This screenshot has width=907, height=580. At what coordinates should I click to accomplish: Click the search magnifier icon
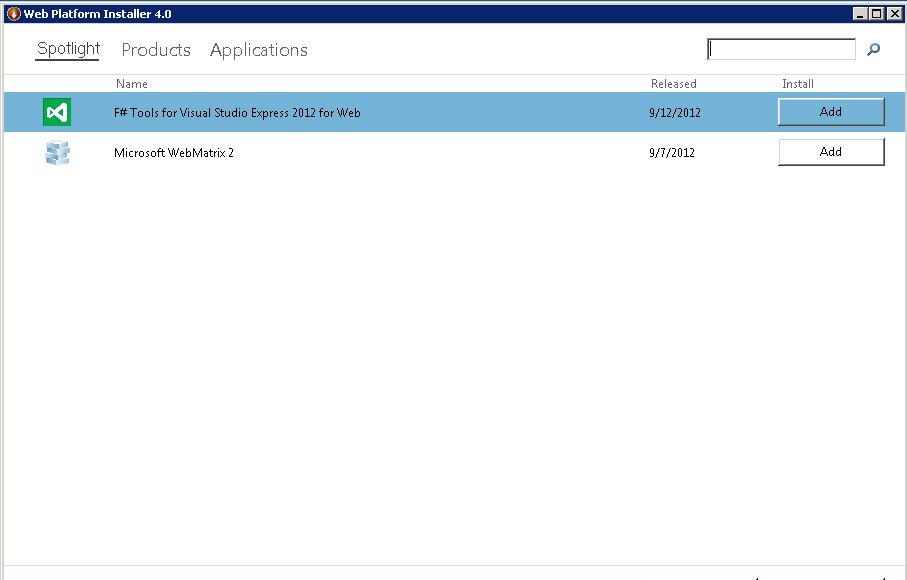873,48
